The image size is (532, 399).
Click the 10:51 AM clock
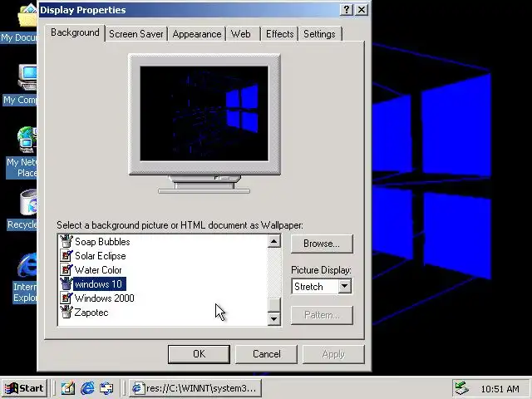(x=500, y=389)
